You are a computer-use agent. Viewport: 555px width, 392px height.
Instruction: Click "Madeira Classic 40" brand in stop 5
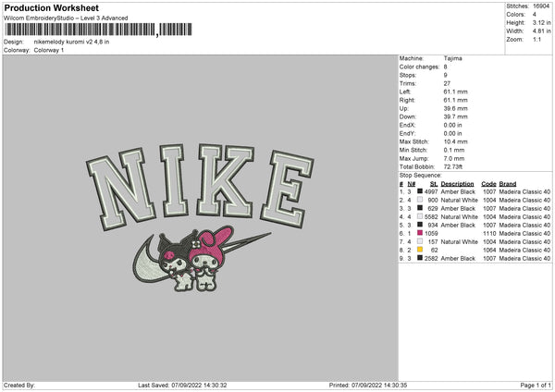coord(524,225)
